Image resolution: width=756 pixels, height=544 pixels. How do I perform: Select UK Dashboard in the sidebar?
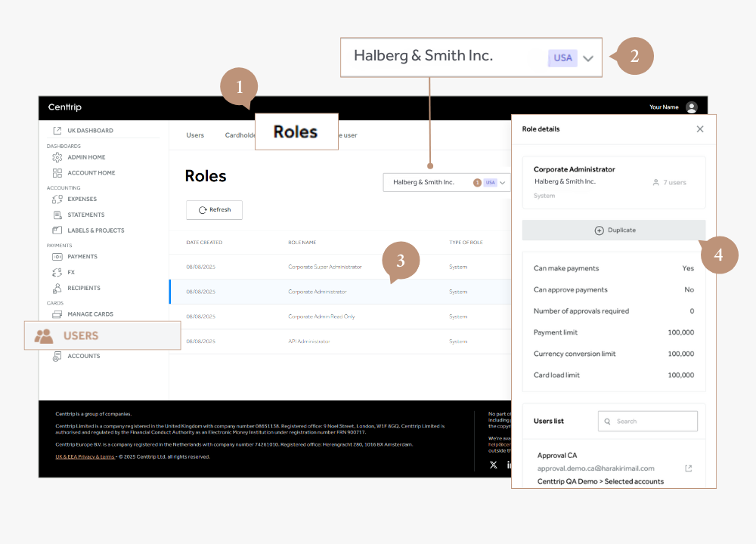[x=90, y=131]
